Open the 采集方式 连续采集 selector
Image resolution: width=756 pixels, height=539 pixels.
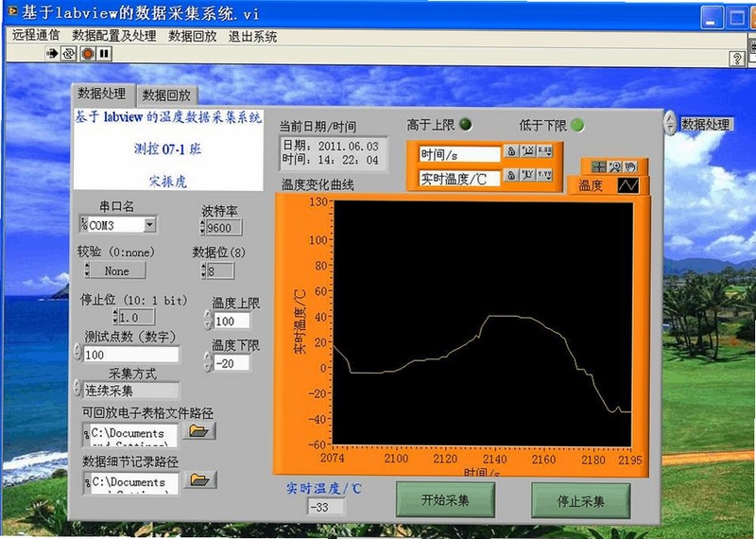click(x=131, y=391)
